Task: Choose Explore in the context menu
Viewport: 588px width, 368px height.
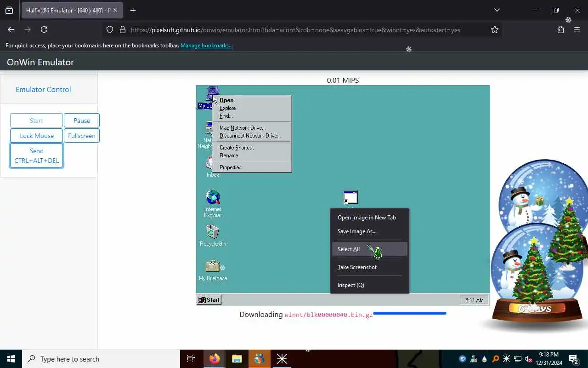Action: [252, 108]
